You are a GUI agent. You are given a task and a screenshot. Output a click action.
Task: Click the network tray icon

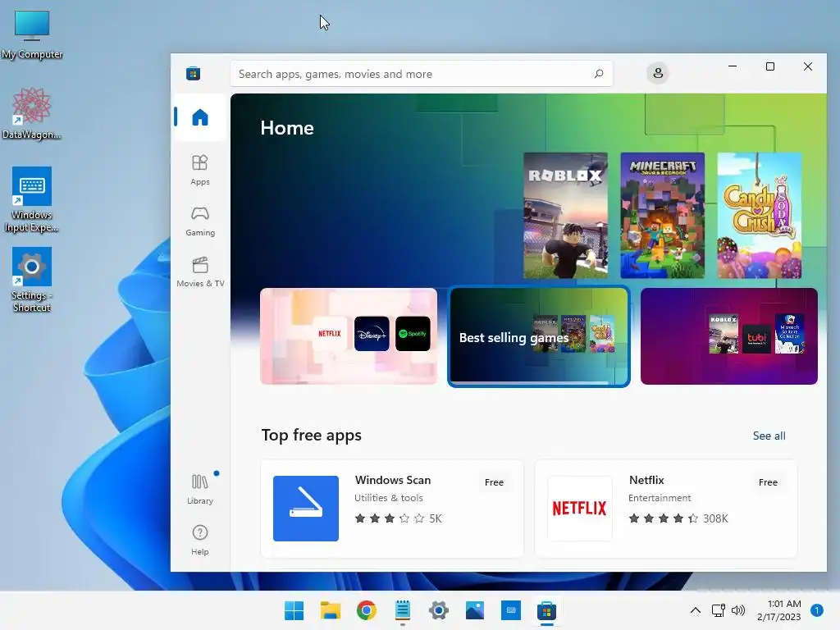click(x=718, y=610)
